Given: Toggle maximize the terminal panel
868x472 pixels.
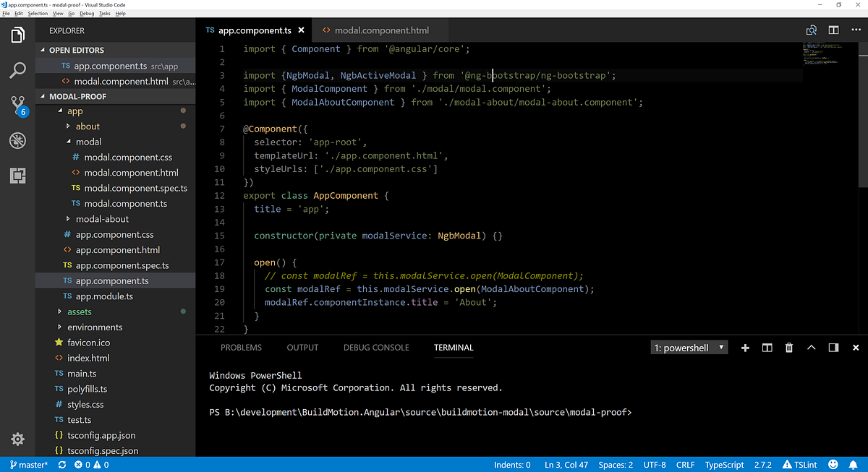Looking at the screenshot, I should [x=811, y=348].
